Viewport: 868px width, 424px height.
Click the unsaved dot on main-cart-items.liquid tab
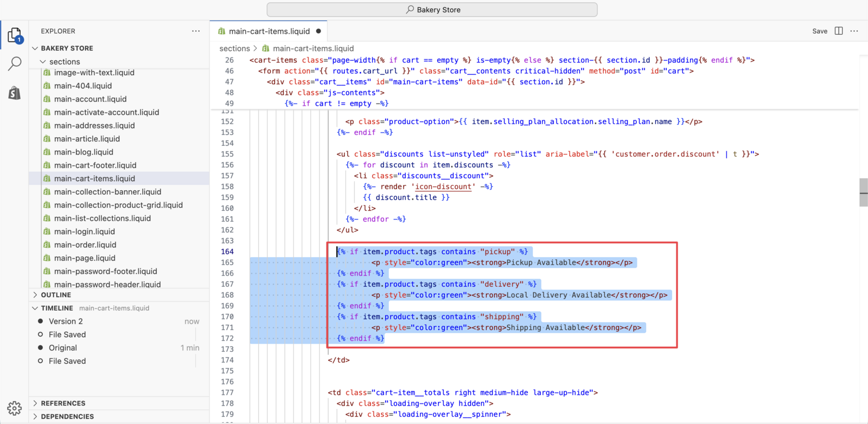point(318,31)
